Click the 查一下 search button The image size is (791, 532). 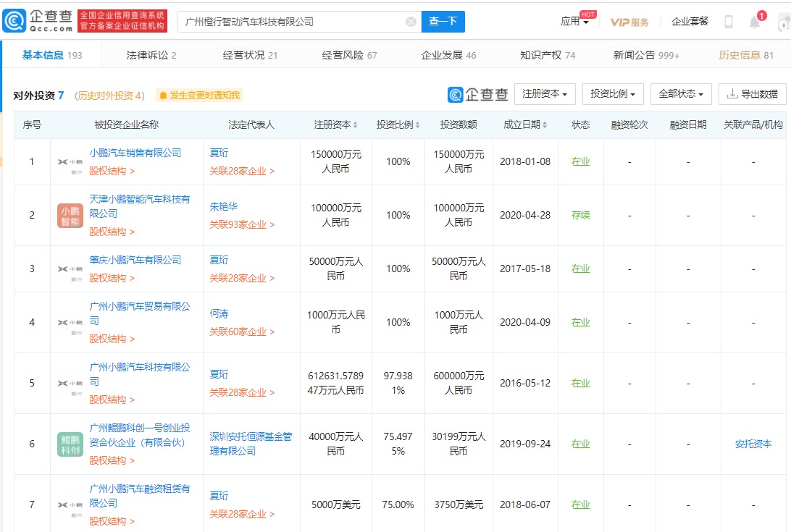pyautogui.click(x=443, y=22)
